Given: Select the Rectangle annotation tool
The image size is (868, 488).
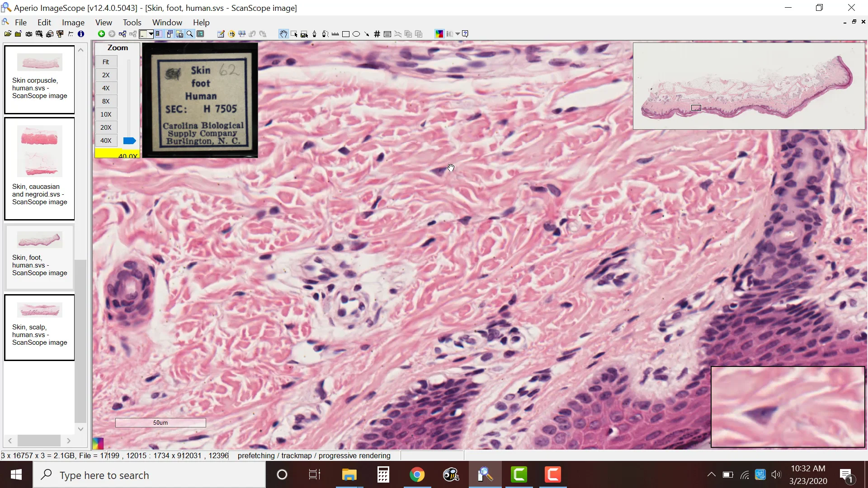Looking at the screenshot, I should coord(346,34).
